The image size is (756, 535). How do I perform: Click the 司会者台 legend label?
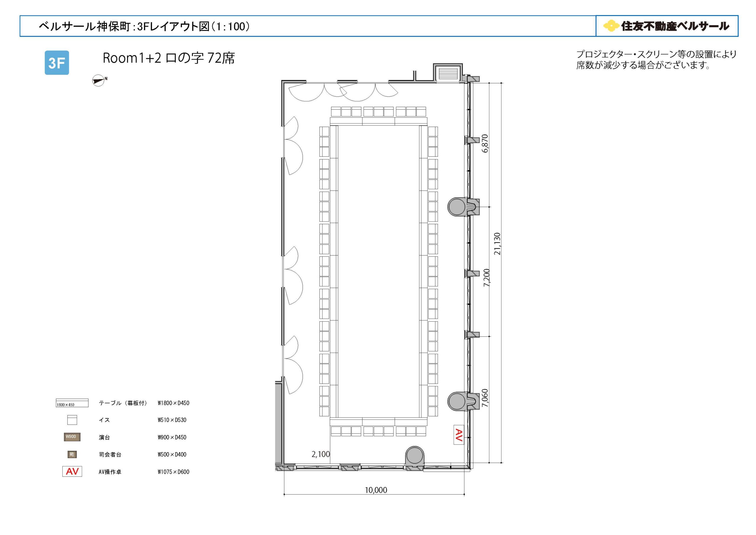[110, 455]
